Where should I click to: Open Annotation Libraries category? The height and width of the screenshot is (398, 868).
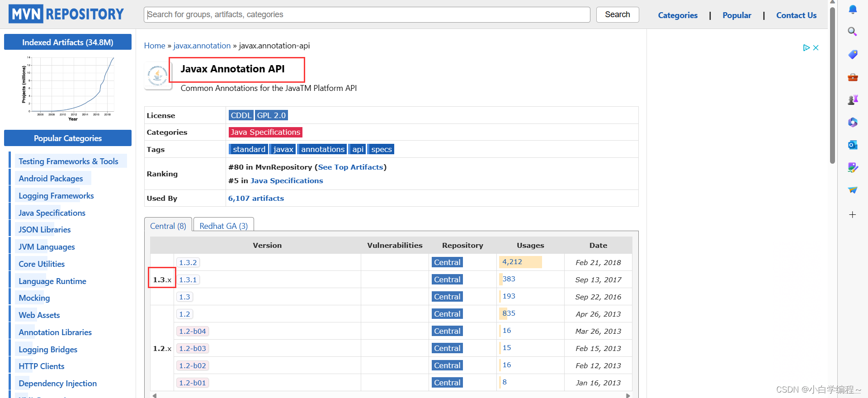pyautogui.click(x=55, y=332)
